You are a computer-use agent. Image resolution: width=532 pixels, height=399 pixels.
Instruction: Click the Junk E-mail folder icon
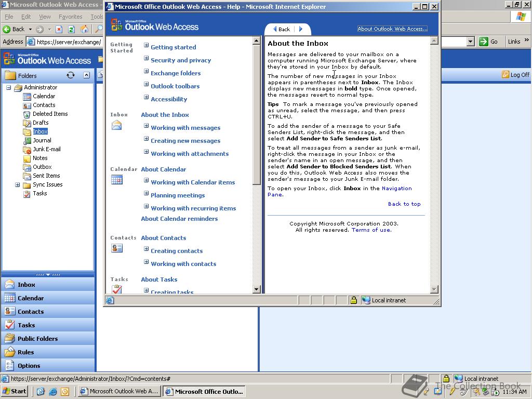[x=27, y=149]
